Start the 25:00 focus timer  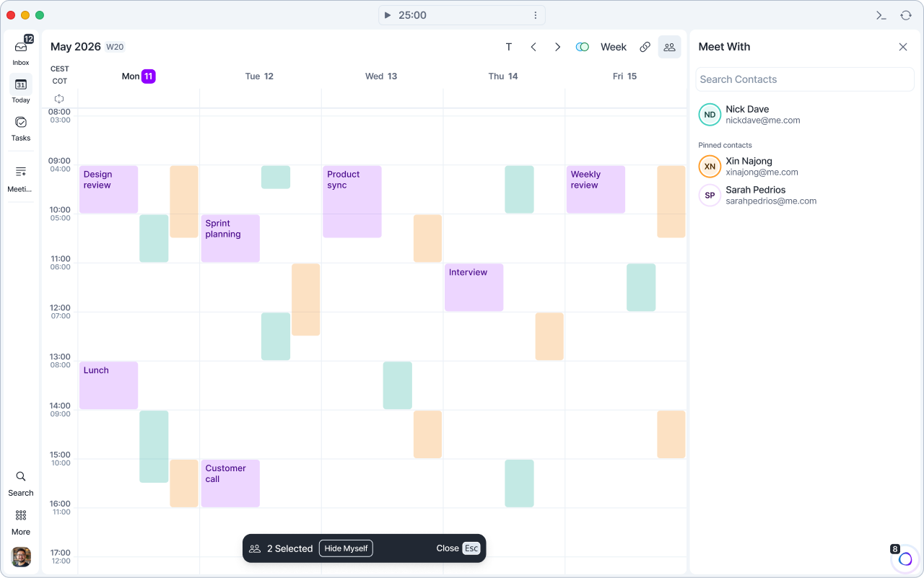click(x=388, y=15)
